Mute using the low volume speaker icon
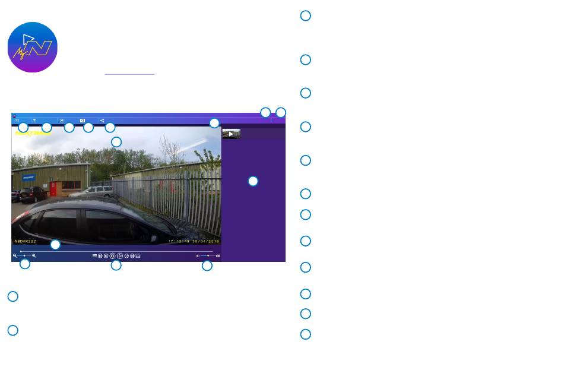564x392 pixels. point(198,255)
